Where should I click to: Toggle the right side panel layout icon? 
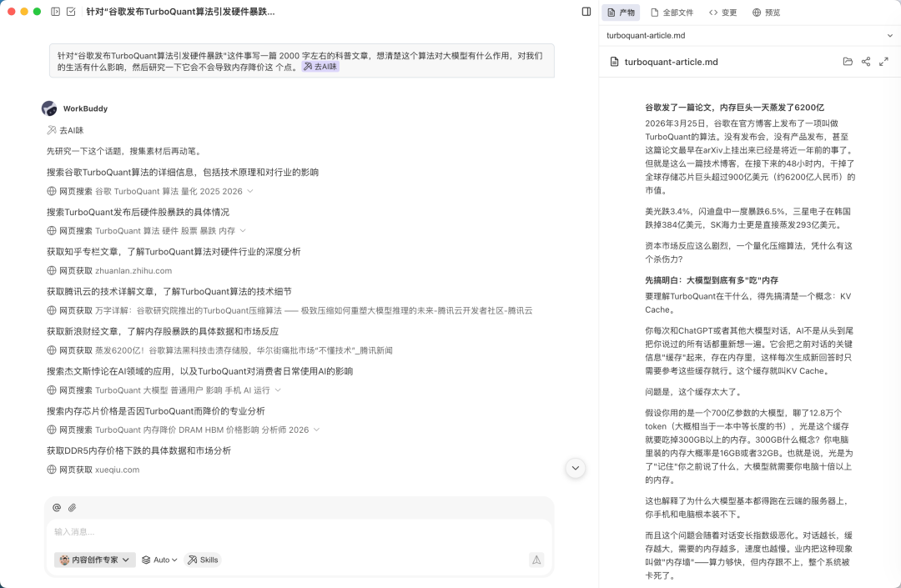click(586, 12)
